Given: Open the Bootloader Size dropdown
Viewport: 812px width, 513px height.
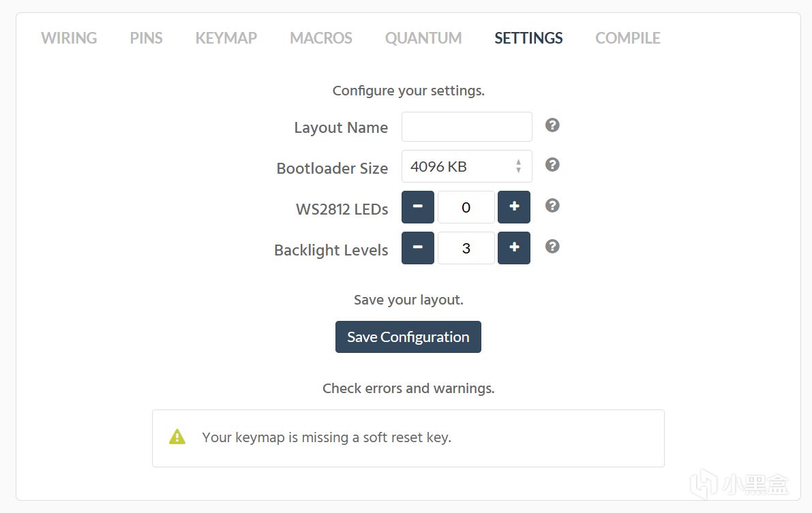Looking at the screenshot, I should pyautogui.click(x=466, y=166).
